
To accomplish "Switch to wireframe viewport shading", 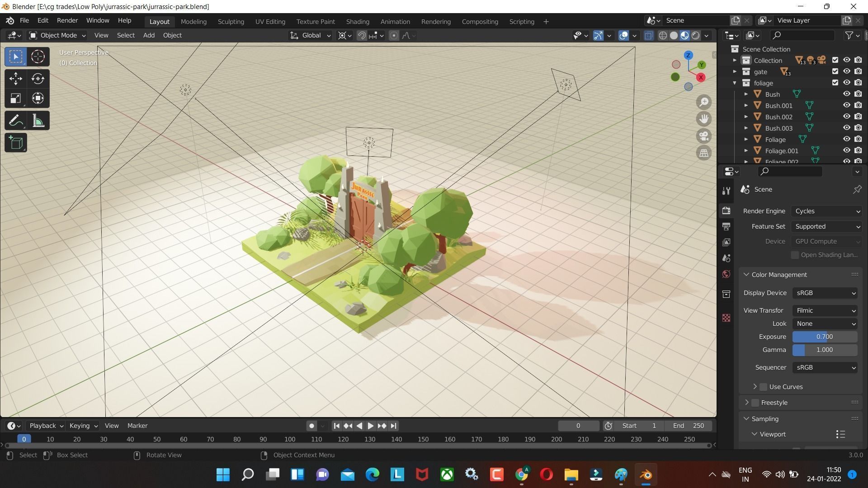I will 663,35.
